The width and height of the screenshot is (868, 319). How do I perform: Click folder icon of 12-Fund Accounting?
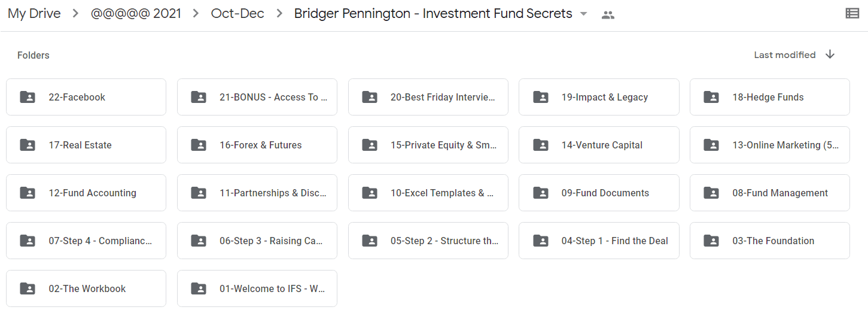point(28,193)
